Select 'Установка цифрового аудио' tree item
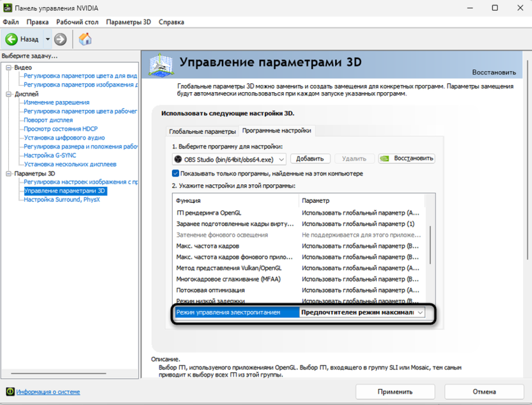The image size is (532, 405). (64, 138)
